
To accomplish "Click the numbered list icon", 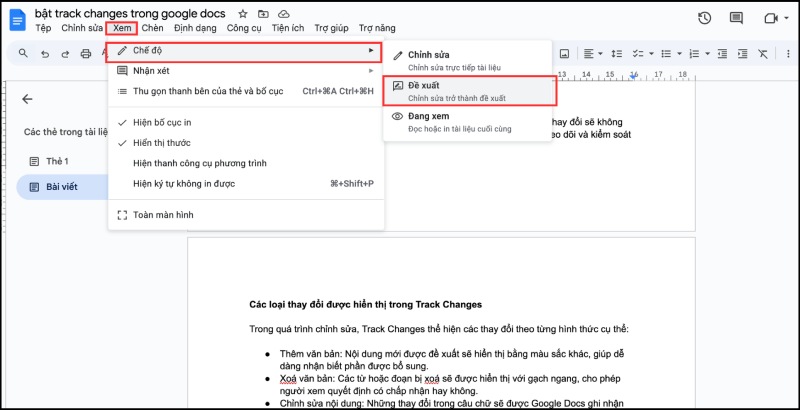I will 694,53.
